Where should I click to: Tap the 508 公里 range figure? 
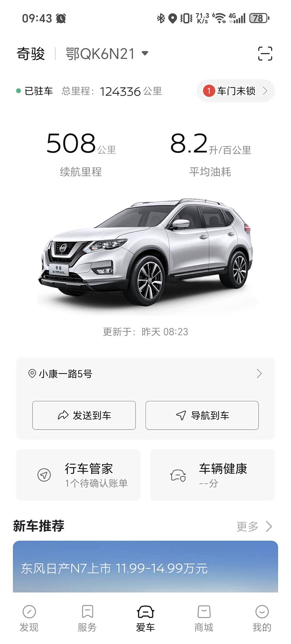point(81,144)
